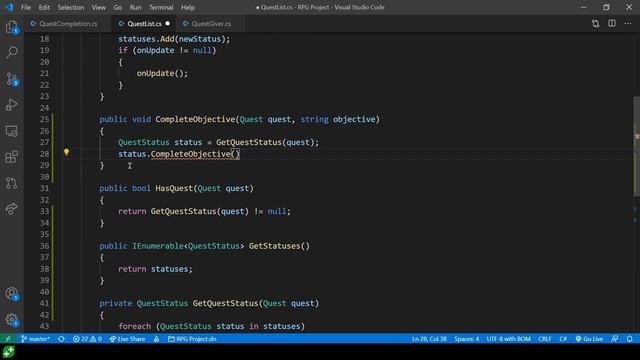Click the VS Code logo icon in title bar
640x360 pixels.
pos(9,7)
